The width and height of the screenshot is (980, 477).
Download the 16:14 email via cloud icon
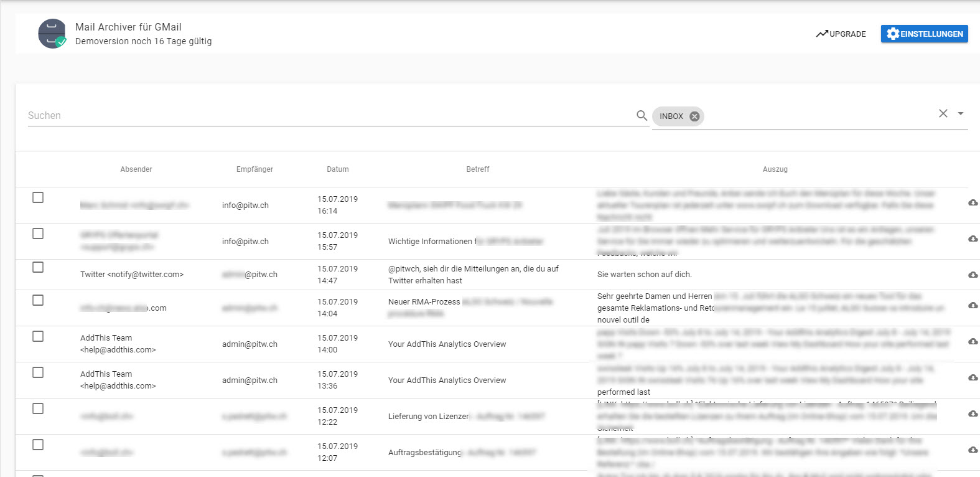(x=973, y=202)
